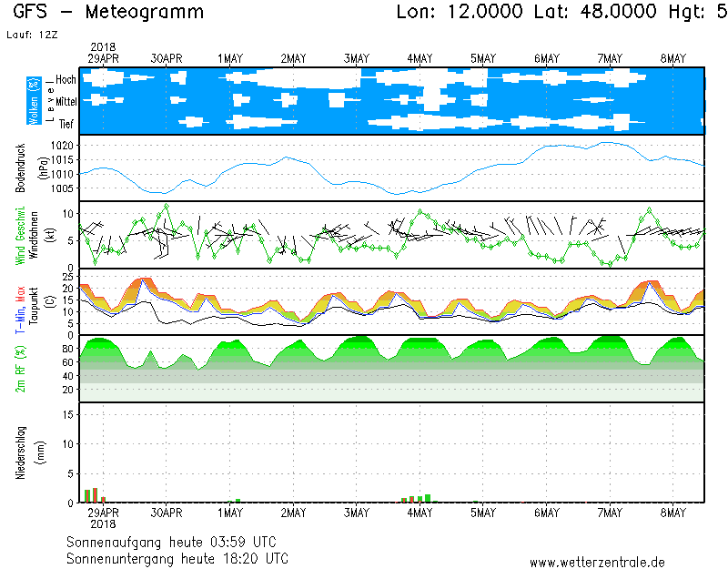
Task: Select the 1005 pressure tick label
Action: point(62,188)
